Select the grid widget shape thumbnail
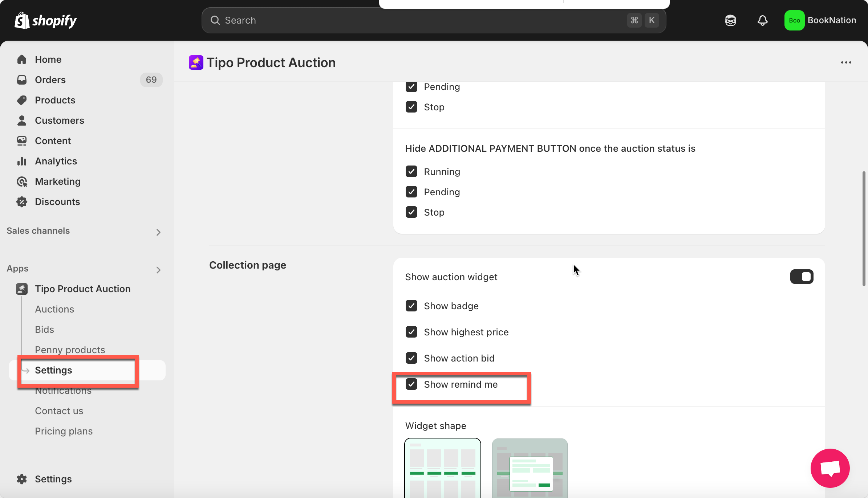This screenshot has width=868, height=498. (442, 468)
